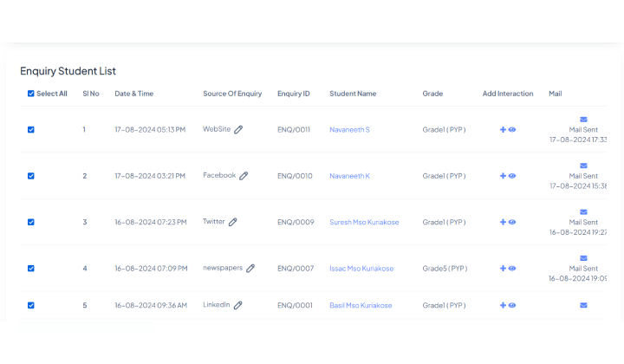Image resolution: width=624 pixels, height=364 pixels.
Task: Edit the newspapers enquiry source
Action: pos(250,269)
